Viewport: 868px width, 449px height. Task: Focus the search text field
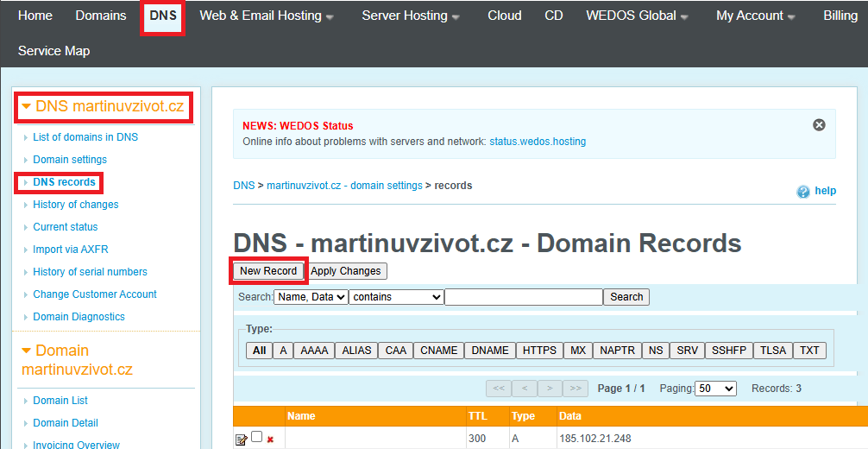coord(524,297)
